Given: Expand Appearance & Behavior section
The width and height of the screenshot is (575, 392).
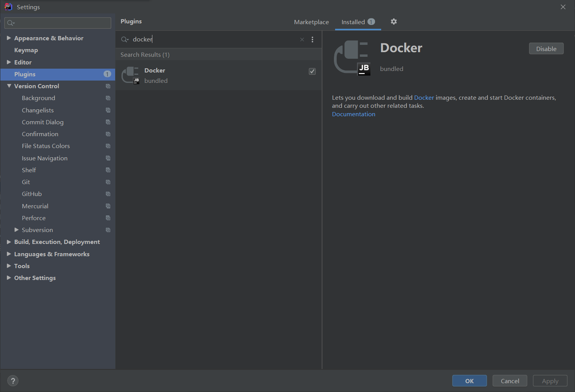Looking at the screenshot, I should point(9,38).
